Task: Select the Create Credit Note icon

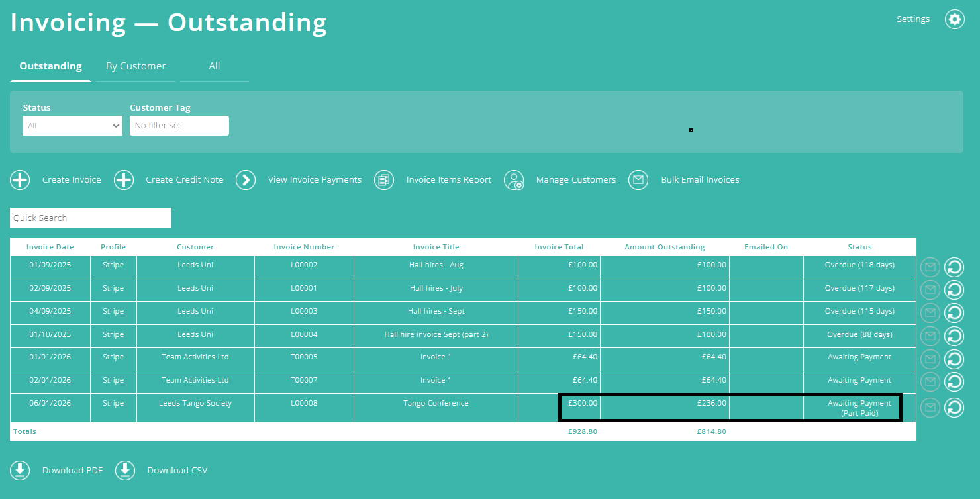Action: point(124,179)
